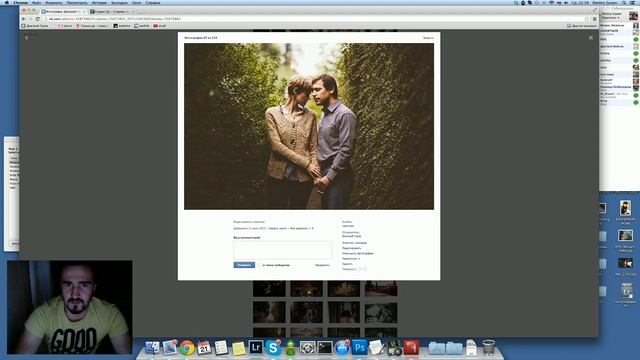Launch Adobe Lightroom from the Dock

[x=256, y=348]
